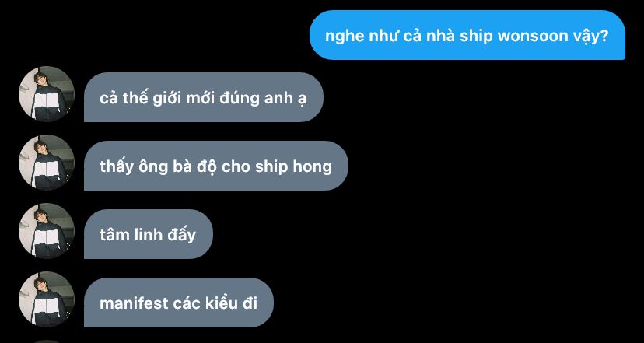Select the blue sent message about wonsoon
The height and width of the screenshot is (343, 644).
[x=467, y=35]
